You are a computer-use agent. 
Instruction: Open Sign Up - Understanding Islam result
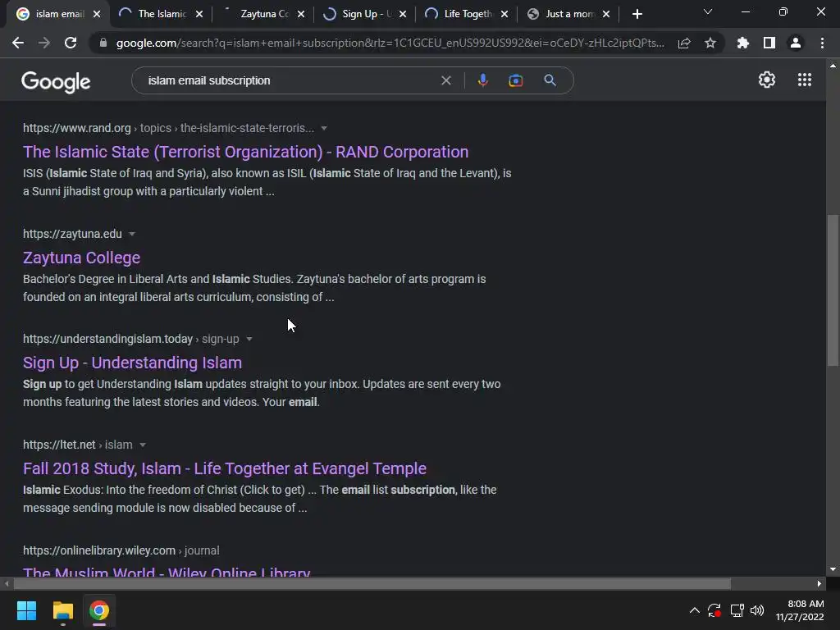(132, 363)
